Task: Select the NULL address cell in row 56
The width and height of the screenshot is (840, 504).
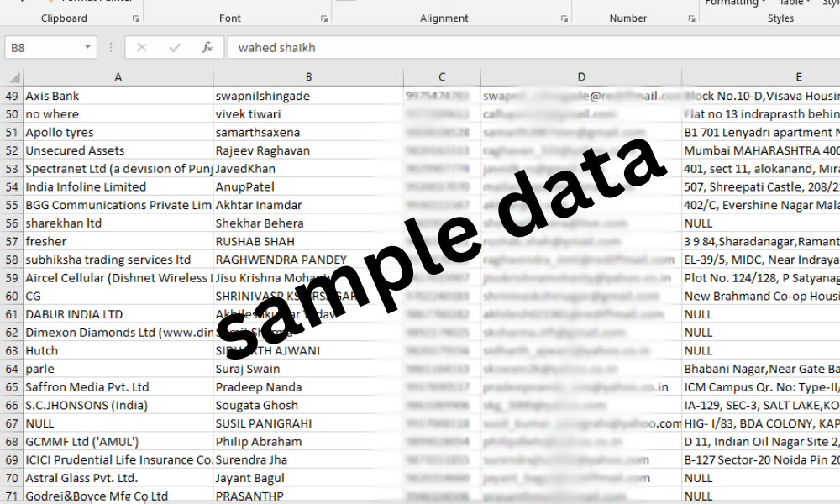Action: [761, 223]
